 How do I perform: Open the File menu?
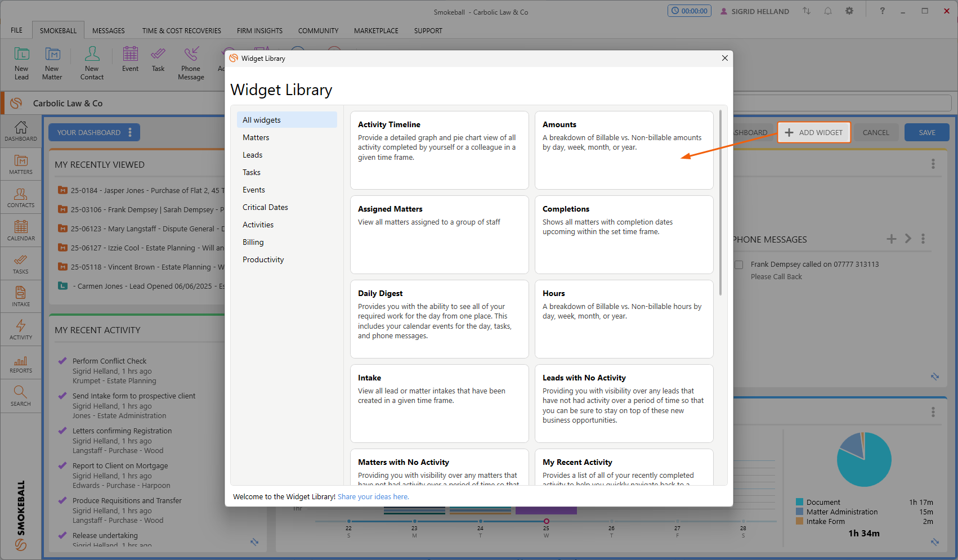pyautogui.click(x=17, y=30)
